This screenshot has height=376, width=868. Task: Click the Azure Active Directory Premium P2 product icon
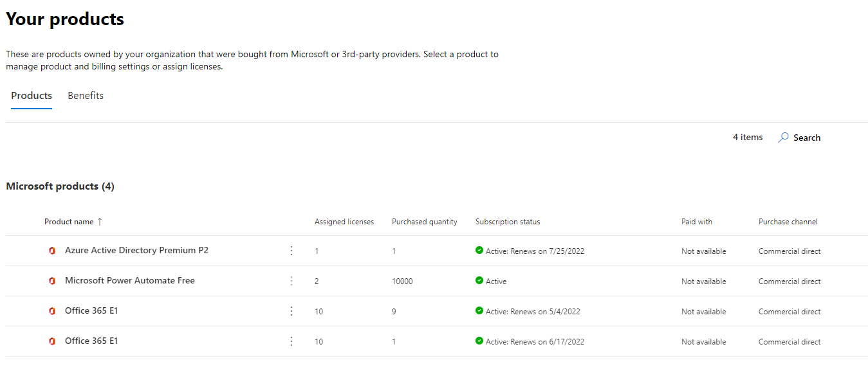(51, 251)
